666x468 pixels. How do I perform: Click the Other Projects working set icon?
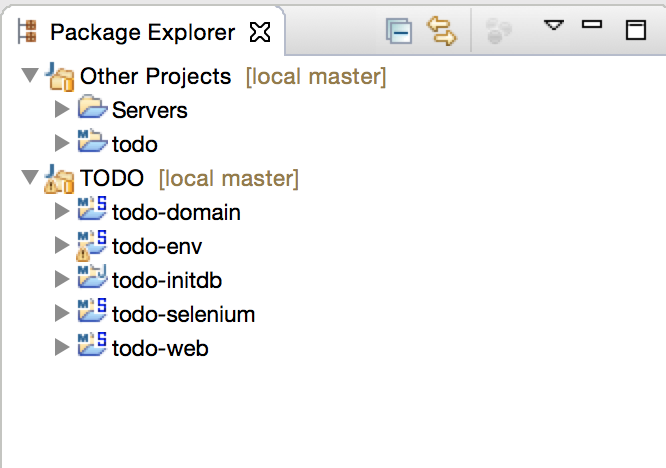(59, 77)
